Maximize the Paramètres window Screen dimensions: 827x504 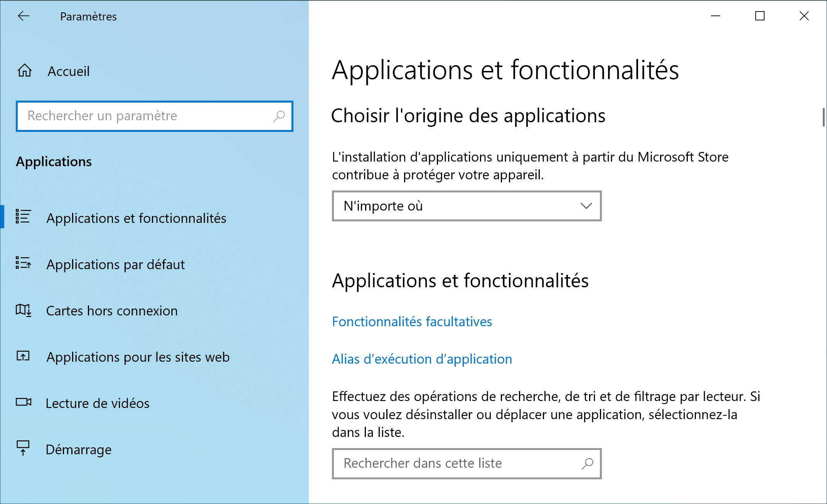[x=760, y=16]
